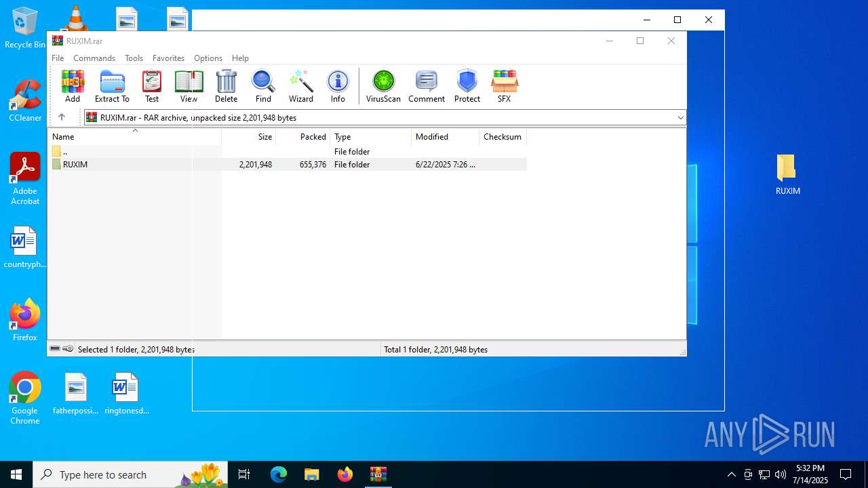Screen dimensions: 868x488
Task: Open the Windows Start menu
Action: (x=16, y=474)
